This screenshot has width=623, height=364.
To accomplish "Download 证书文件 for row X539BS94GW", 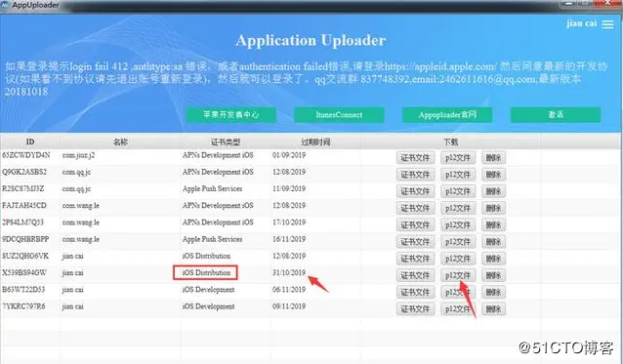I will tap(415, 275).
